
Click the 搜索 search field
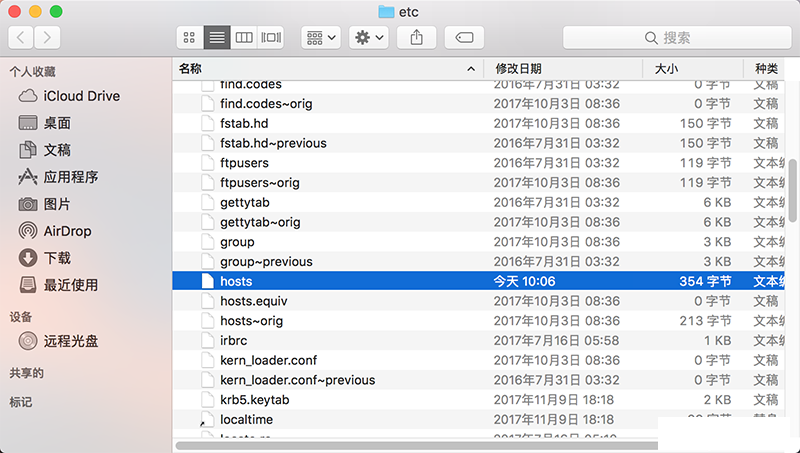point(675,37)
